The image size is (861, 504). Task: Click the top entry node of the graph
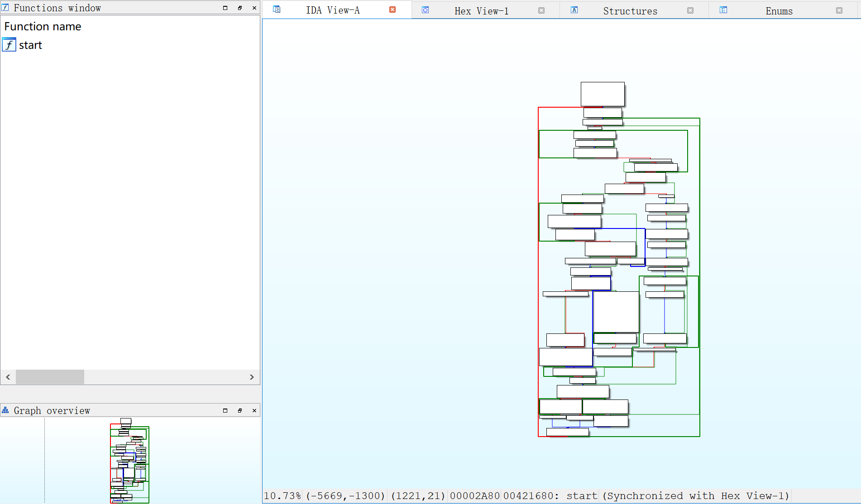pos(603,94)
